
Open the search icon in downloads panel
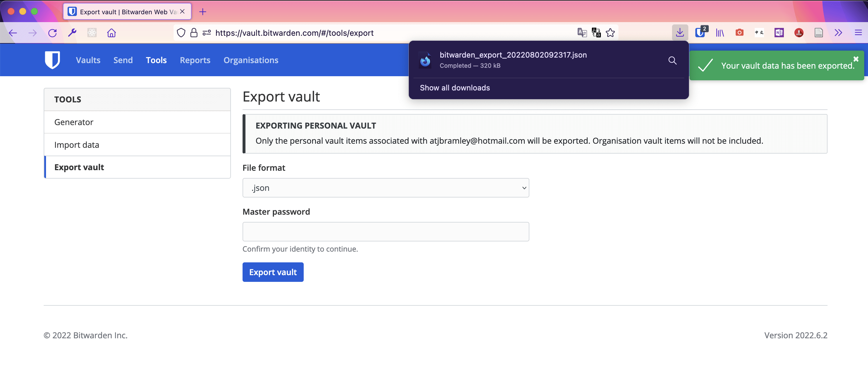pyautogui.click(x=673, y=60)
